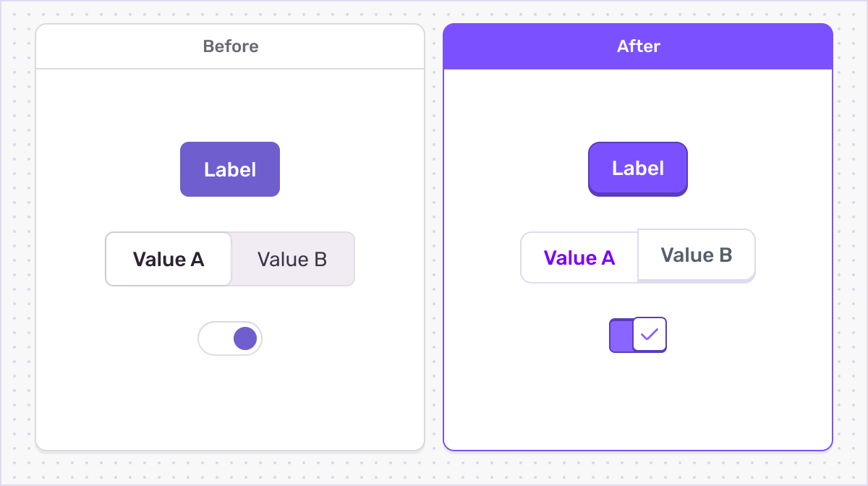Click the circular knob of the Before toggle

pyautogui.click(x=246, y=338)
